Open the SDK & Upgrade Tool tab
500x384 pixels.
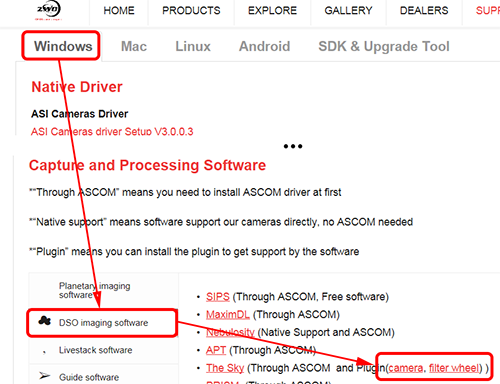384,46
